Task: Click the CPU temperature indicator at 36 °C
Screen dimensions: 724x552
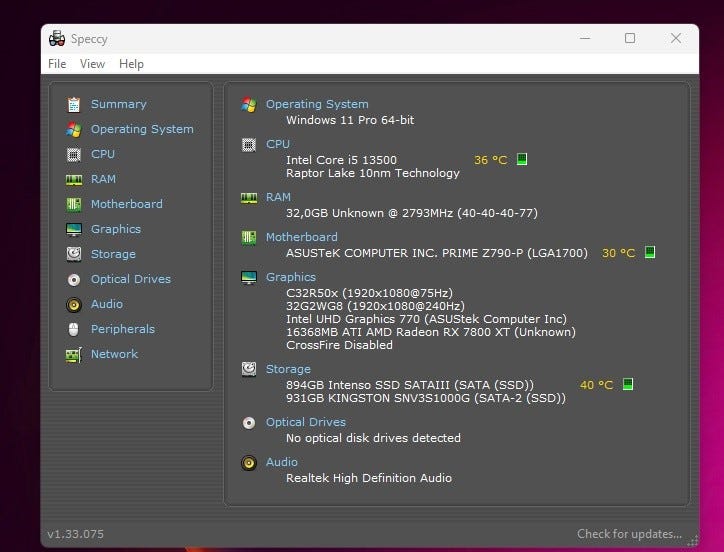Action: click(490, 160)
